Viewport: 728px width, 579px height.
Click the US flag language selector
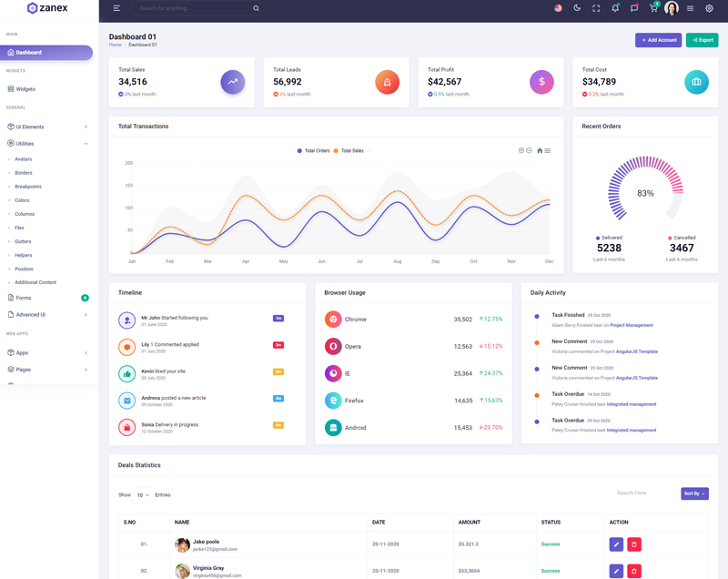coord(558,8)
